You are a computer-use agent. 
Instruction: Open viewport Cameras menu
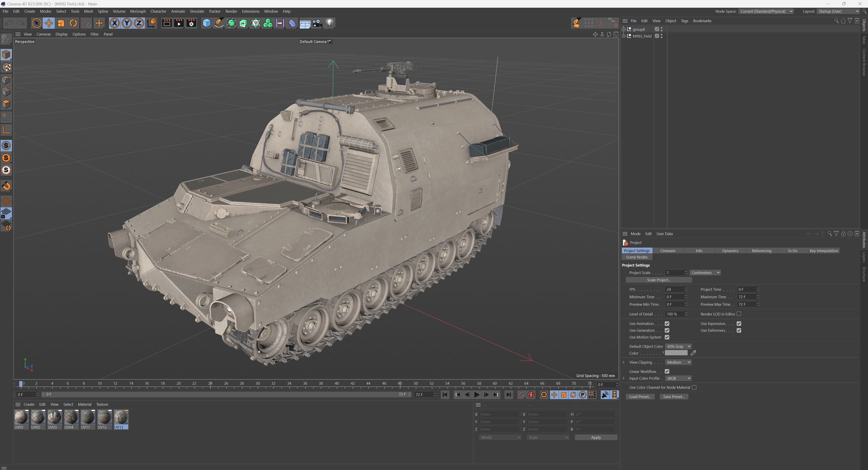coord(43,34)
